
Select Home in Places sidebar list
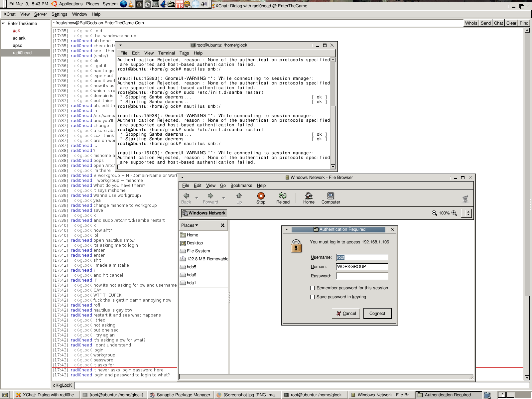coord(203,235)
